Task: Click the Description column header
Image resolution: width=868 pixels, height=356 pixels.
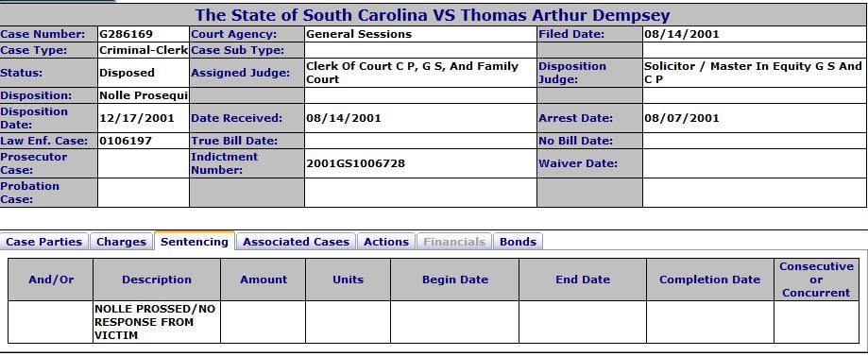Action: tap(157, 280)
